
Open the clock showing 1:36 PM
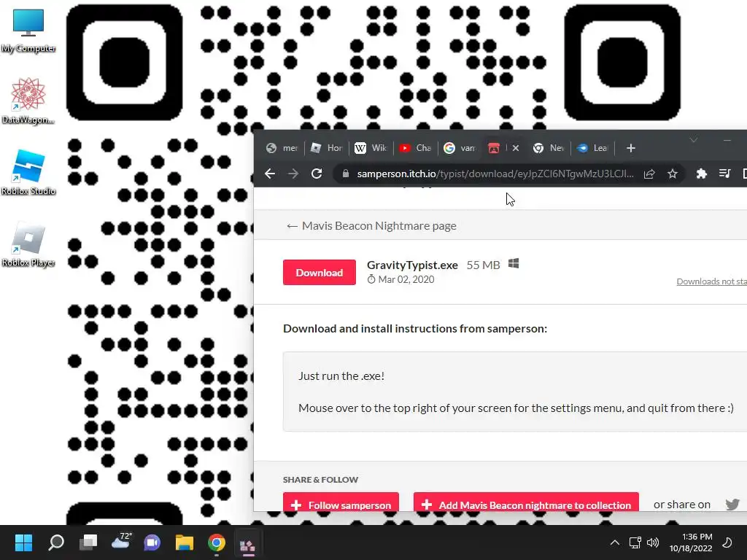click(x=691, y=542)
